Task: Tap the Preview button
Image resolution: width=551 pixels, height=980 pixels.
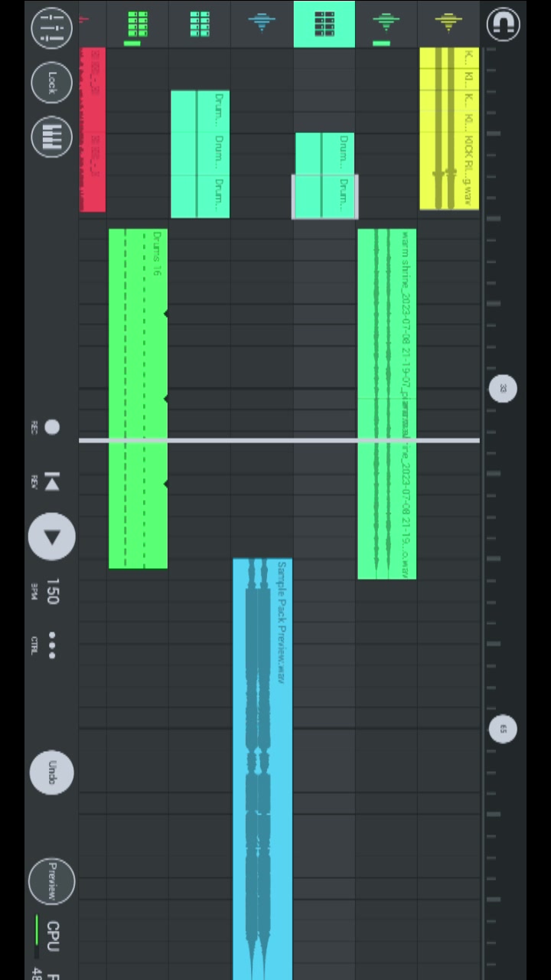Action: point(51,880)
